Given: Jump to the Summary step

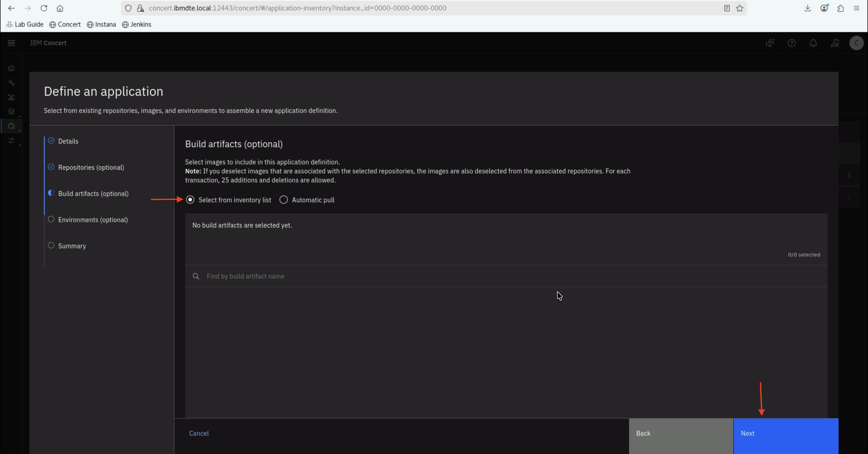Looking at the screenshot, I should click(x=67, y=246).
